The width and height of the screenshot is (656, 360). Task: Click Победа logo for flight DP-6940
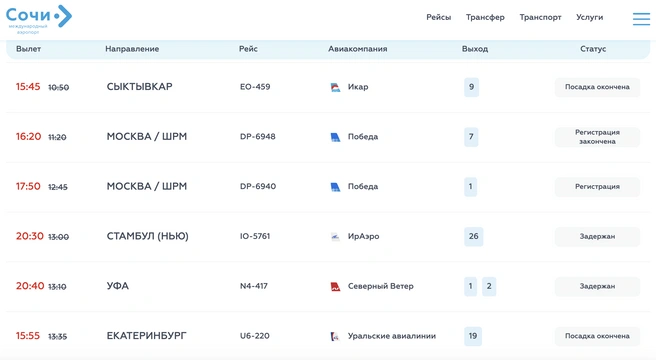[x=335, y=187]
